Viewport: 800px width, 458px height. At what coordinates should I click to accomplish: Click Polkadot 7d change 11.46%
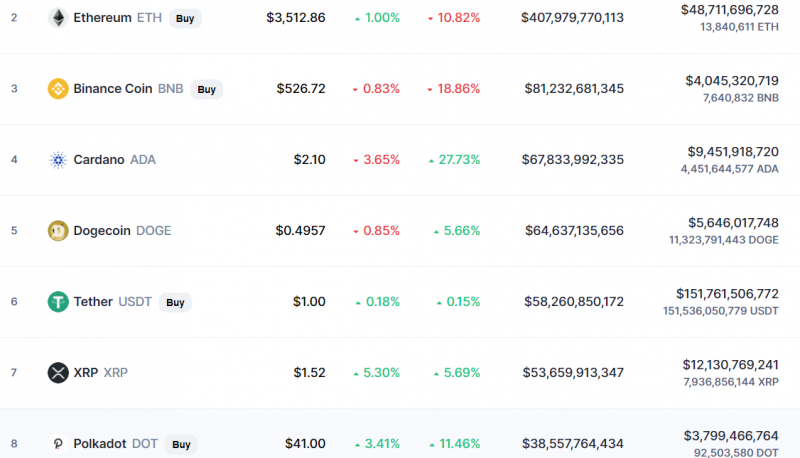(455, 444)
